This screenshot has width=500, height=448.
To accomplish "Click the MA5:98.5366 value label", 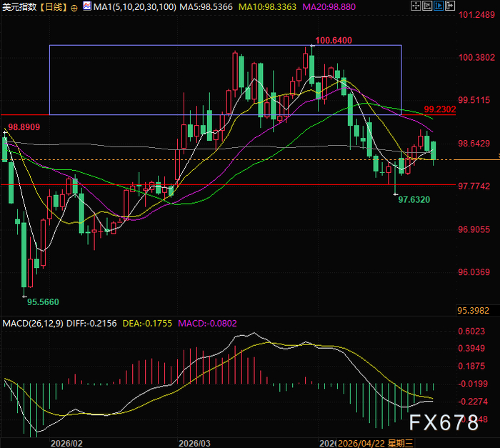I will click(206, 6).
